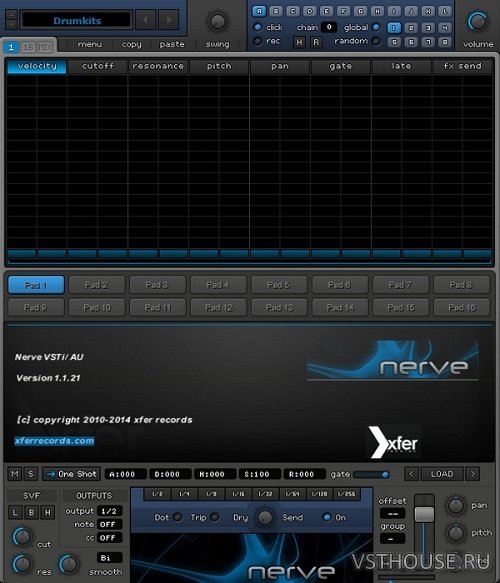Select Pad 6

(340, 285)
